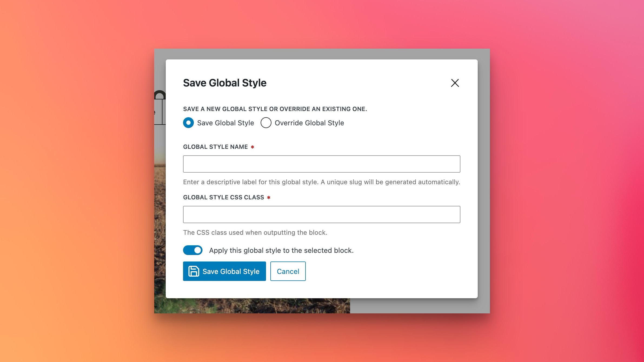This screenshot has height=362, width=644.
Task: Focus the Global Style CSS Class field
Action: point(321,214)
